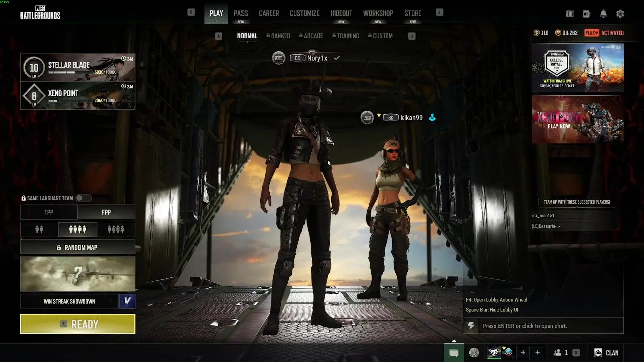Open the radar icon in bottom bar
This screenshot has width=644, height=362.
coord(474,353)
